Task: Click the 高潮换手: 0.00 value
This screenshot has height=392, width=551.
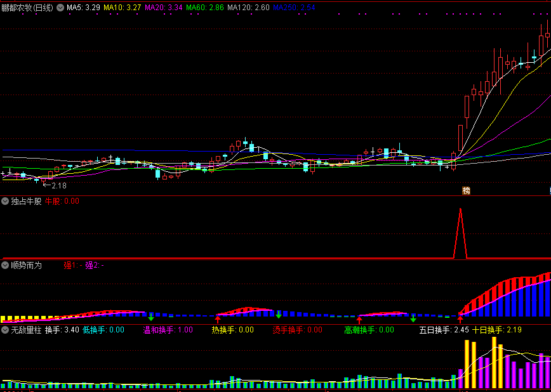Action: 369,330
